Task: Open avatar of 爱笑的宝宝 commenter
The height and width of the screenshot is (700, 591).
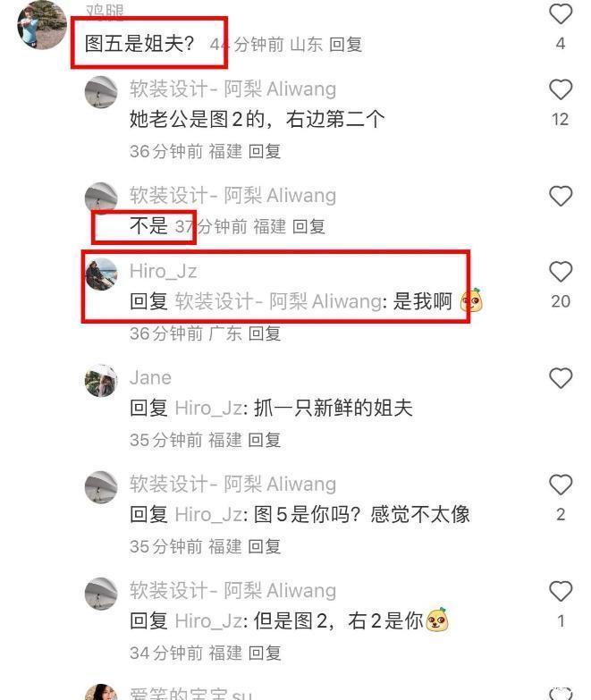Action: tap(101, 692)
